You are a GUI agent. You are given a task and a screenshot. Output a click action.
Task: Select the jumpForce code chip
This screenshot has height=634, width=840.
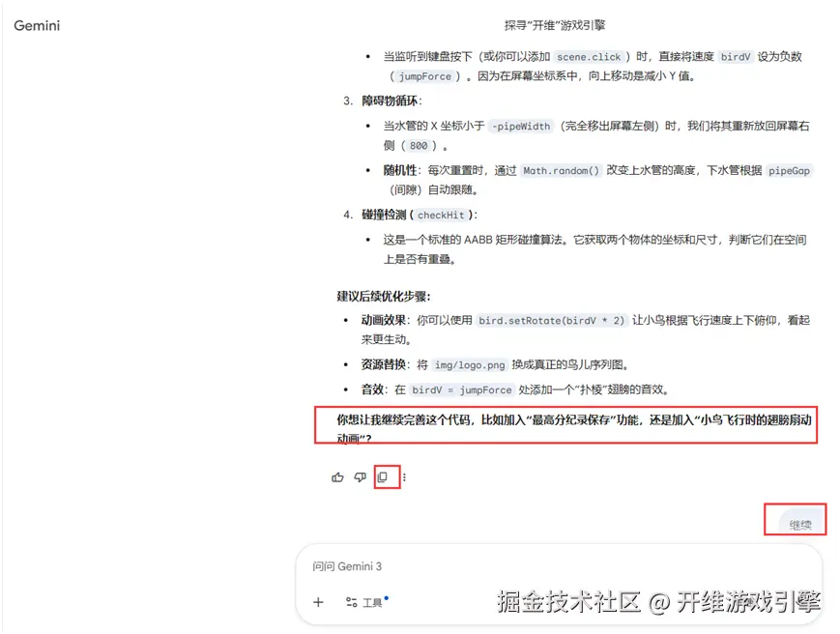(424, 75)
